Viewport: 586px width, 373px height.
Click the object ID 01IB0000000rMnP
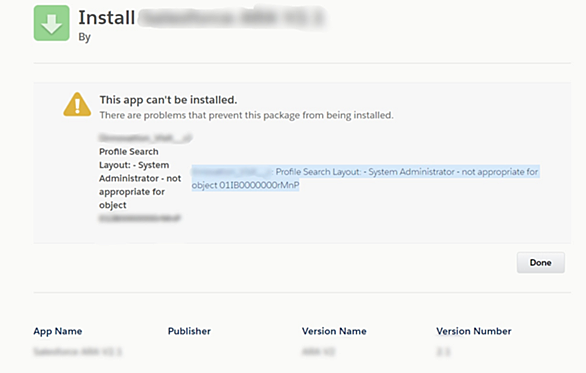point(259,185)
